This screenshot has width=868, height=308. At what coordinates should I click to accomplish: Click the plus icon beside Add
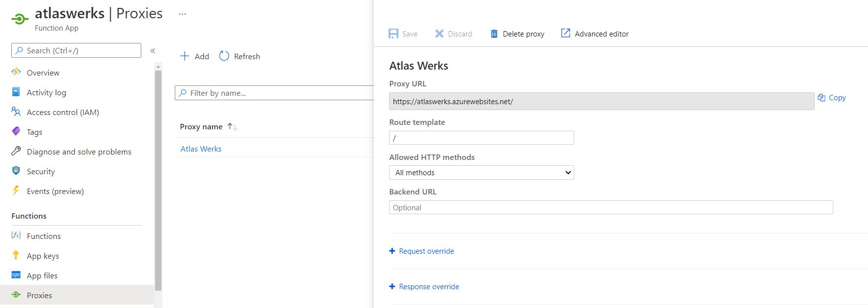pyautogui.click(x=185, y=56)
